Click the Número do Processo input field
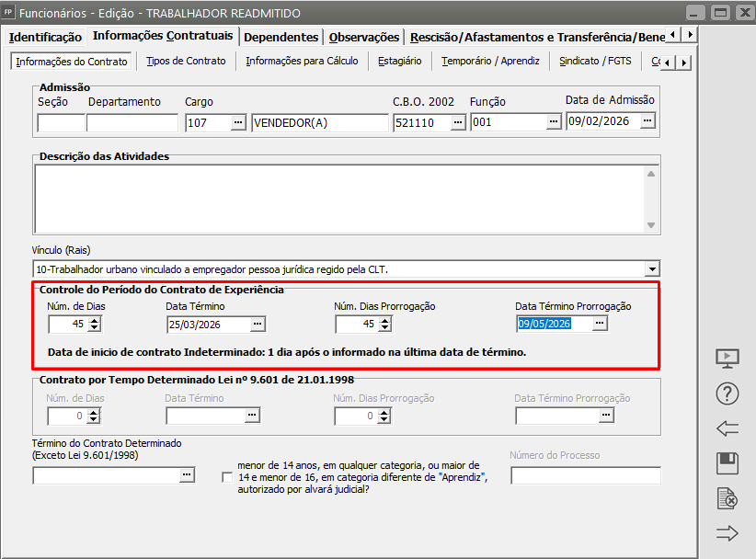This screenshot has height=559, width=756. [x=585, y=475]
